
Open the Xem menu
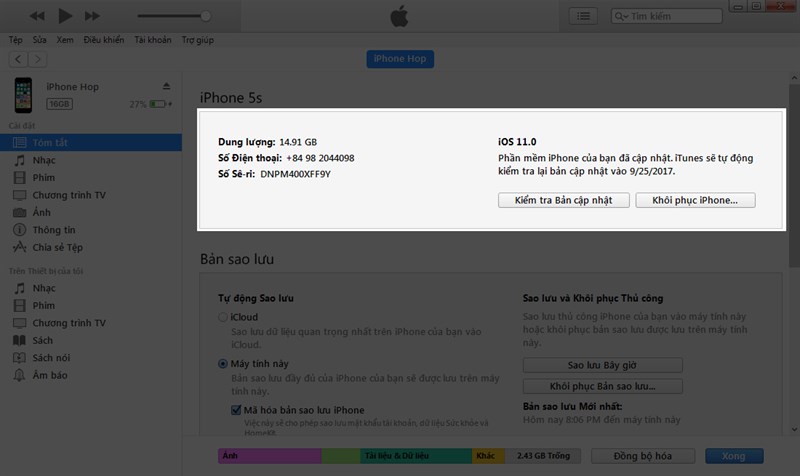click(65, 40)
